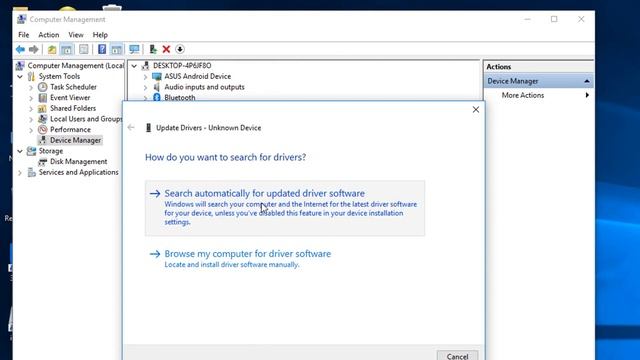Image resolution: width=640 pixels, height=360 pixels.
Task: Select Disk Management in the tree
Action: point(78,162)
